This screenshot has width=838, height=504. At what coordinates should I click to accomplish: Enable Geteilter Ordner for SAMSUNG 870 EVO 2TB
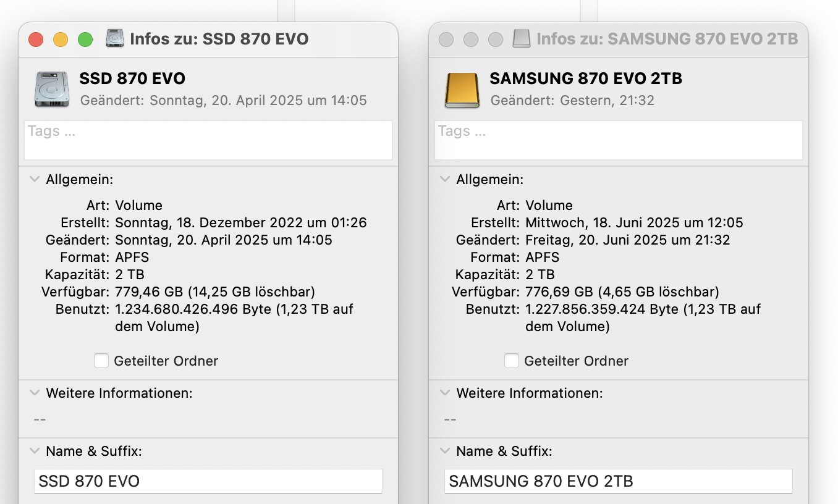tap(512, 361)
